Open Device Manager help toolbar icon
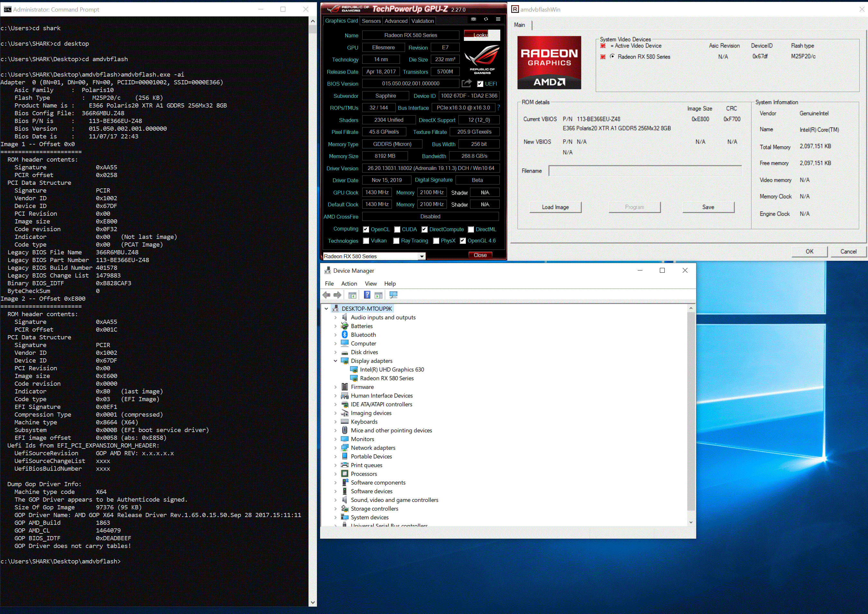868x614 pixels. pos(367,295)
